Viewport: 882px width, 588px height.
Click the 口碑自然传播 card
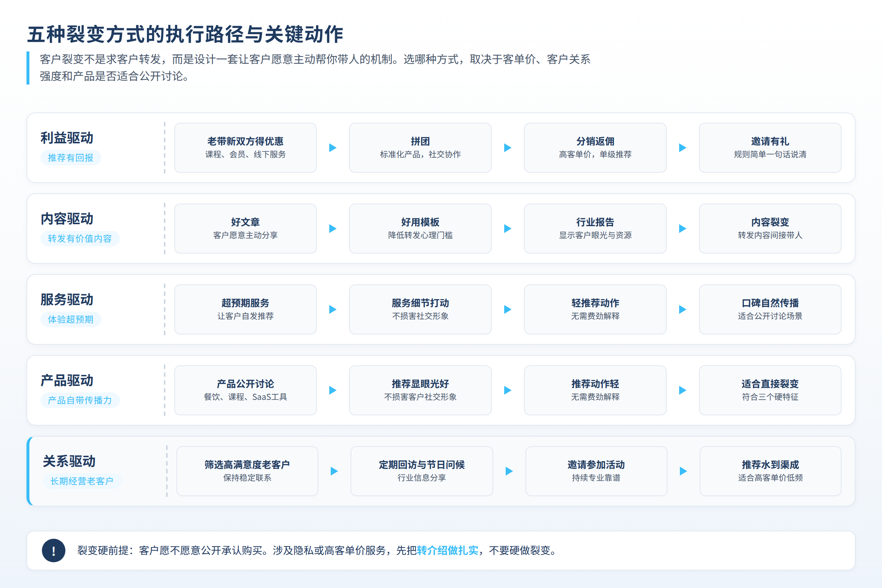click(x=770, y=309)
